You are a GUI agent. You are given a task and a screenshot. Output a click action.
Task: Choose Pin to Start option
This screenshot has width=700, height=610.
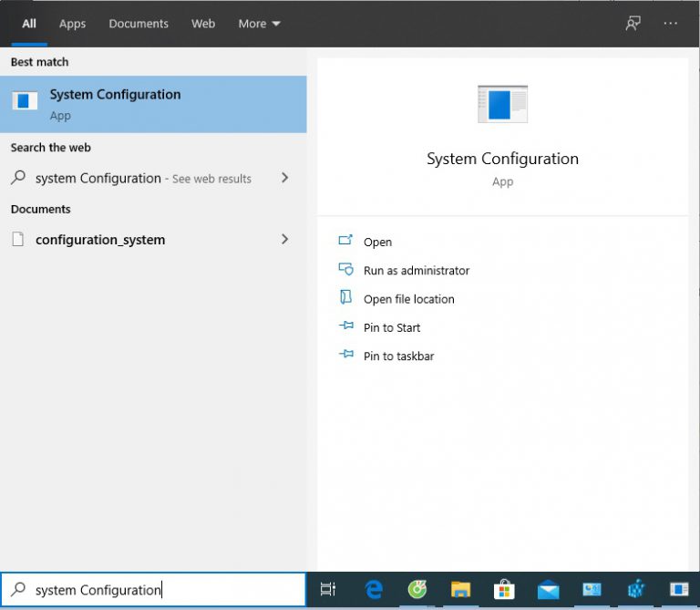392,327
